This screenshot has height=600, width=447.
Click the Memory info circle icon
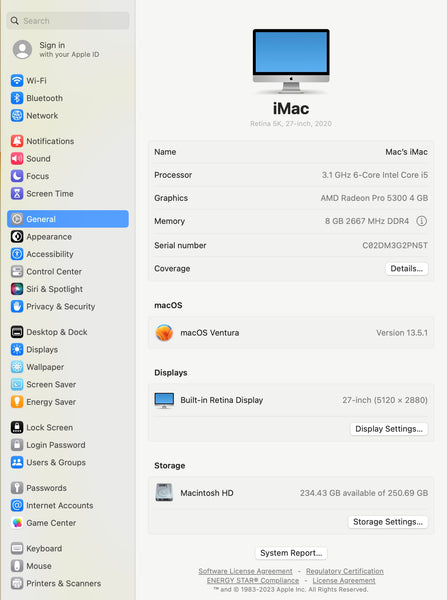tap(421, 221)
